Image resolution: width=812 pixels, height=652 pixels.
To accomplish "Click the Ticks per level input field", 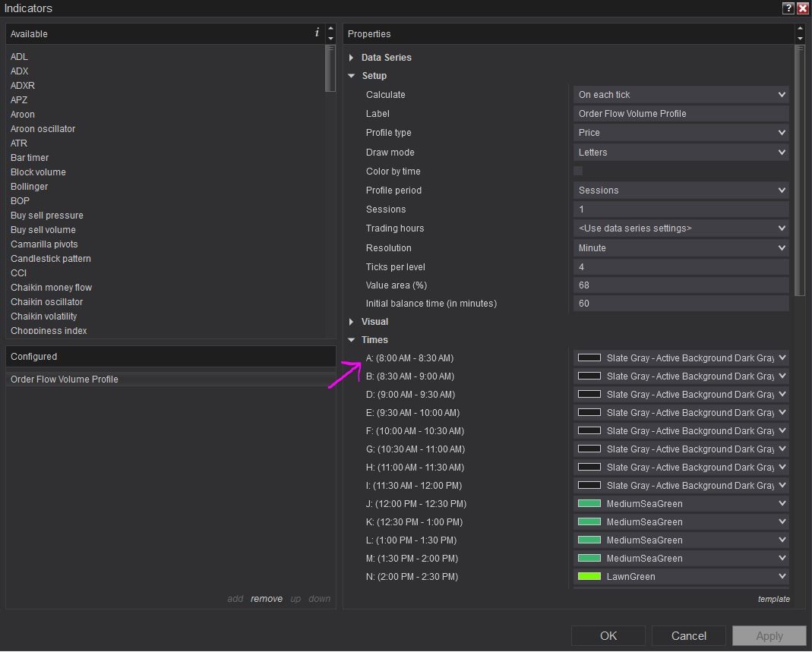I will click(x=681, y=267).
